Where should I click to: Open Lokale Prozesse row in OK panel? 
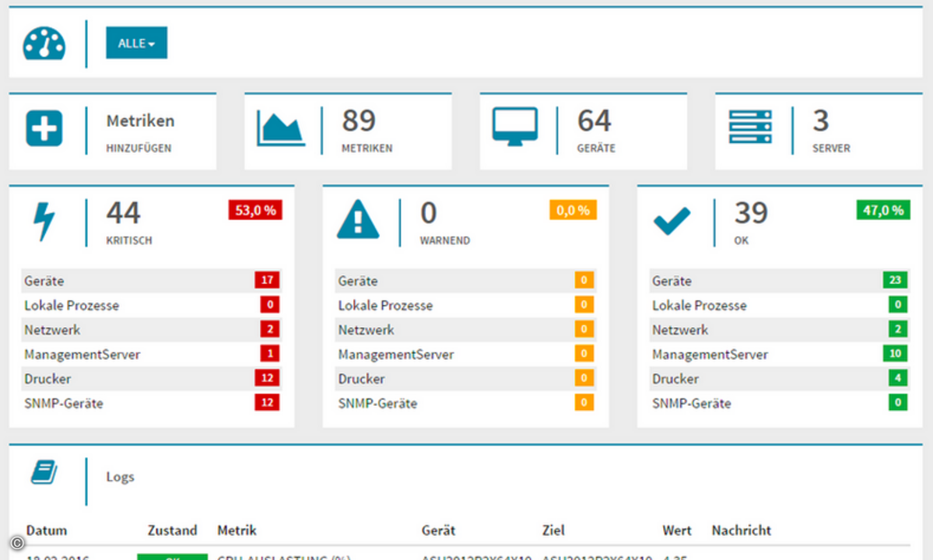[780, 305]
